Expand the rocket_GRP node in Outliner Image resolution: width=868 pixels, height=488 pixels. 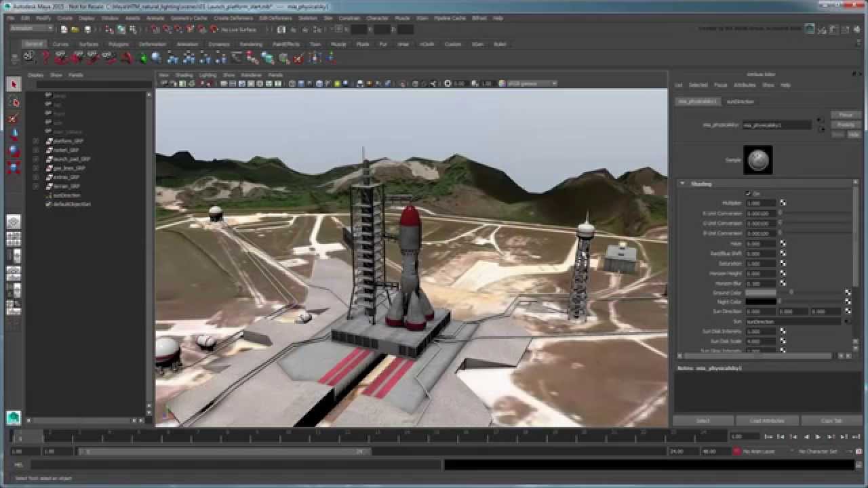click(35, 150)
